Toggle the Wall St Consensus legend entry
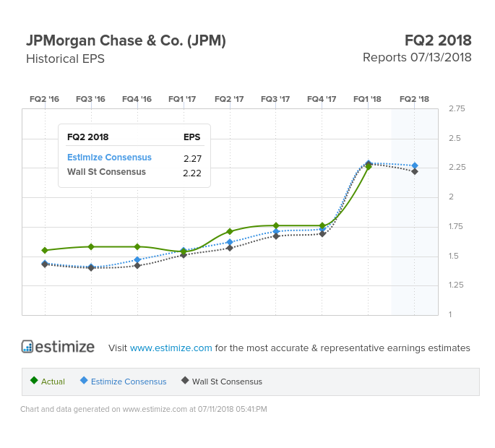 pyautogui.click(x=222, y=382)
